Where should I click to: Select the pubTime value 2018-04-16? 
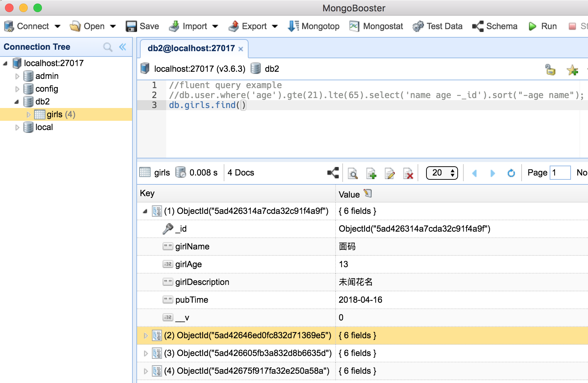point(360,300)
